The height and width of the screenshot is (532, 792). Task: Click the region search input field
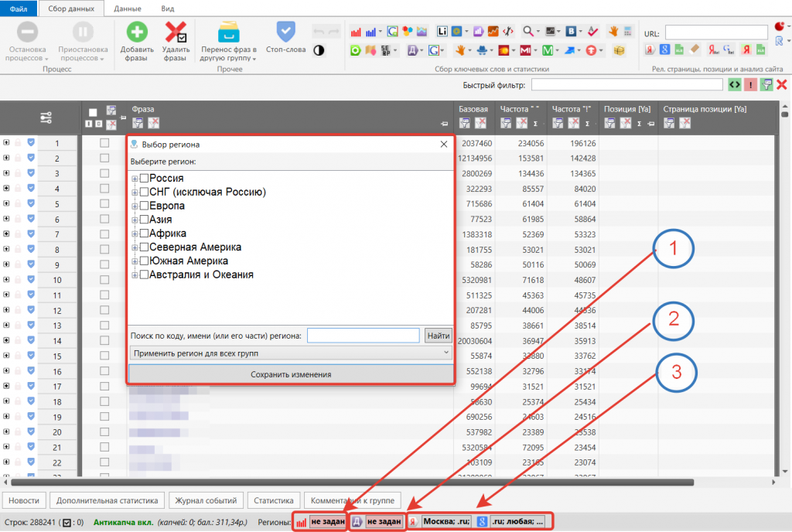click(x=364, y=336)
